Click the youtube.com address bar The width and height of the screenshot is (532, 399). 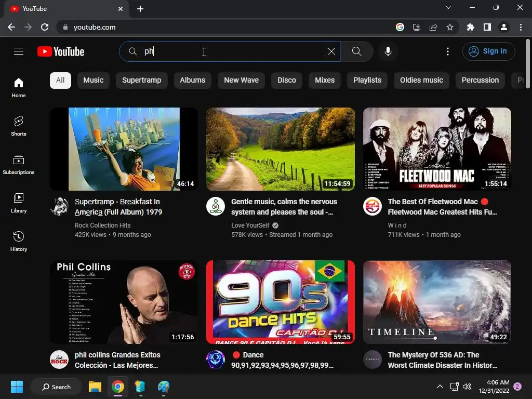pos(224,27)
